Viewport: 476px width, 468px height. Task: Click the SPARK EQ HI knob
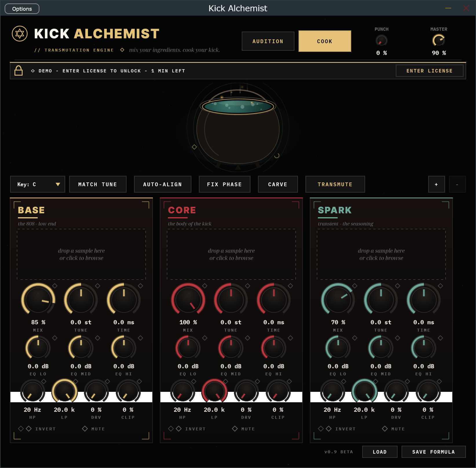coord(424,348)
